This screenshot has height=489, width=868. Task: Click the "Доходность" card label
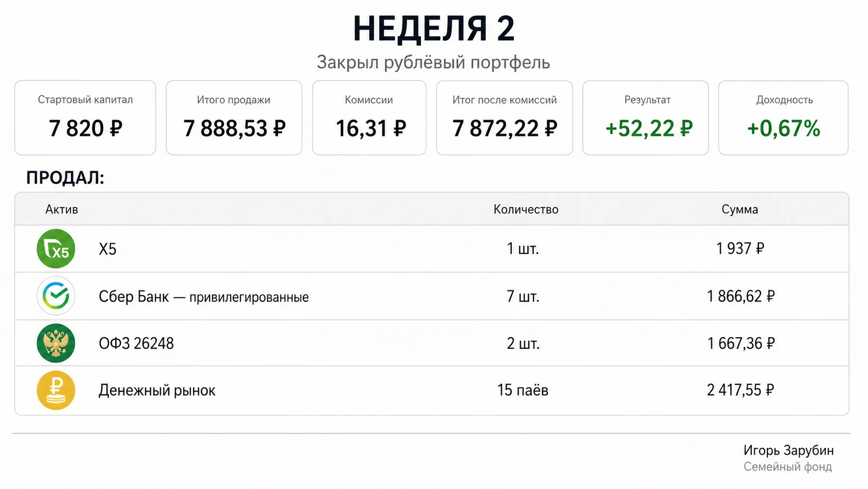(784, 100)
